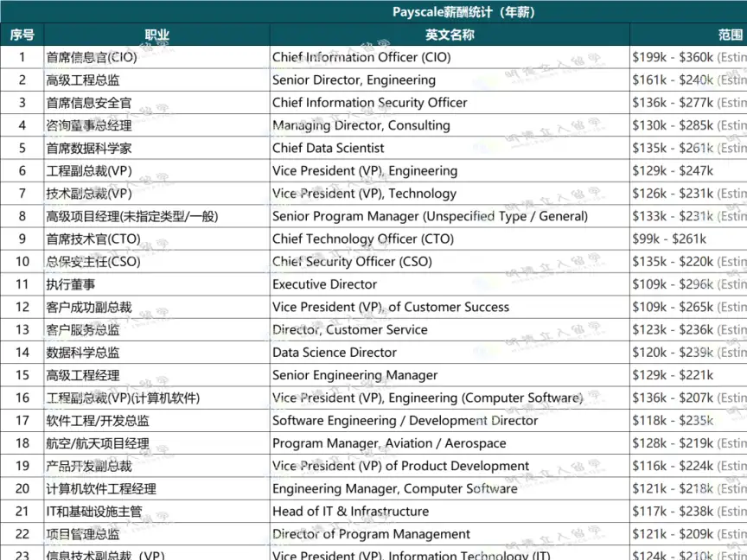Select the cell "首席技术官(CTO)"
This screenshot has height=560, width=747.
(x=156, y=239)
